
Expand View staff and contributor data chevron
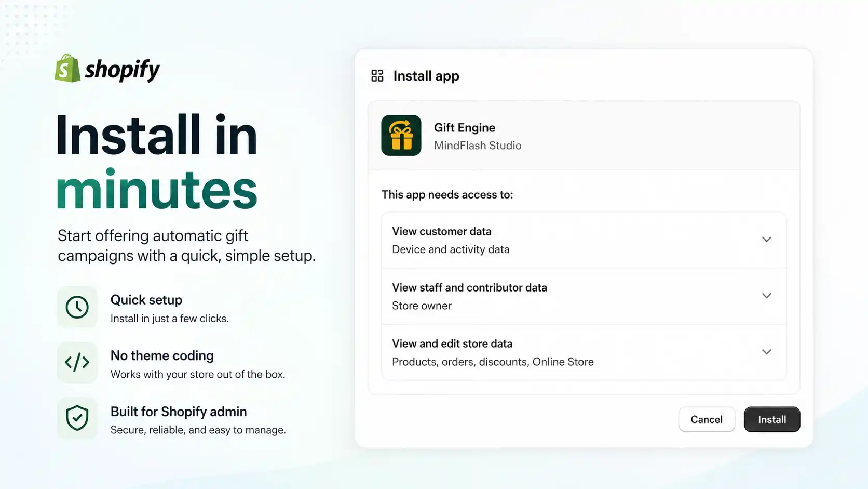766,296
